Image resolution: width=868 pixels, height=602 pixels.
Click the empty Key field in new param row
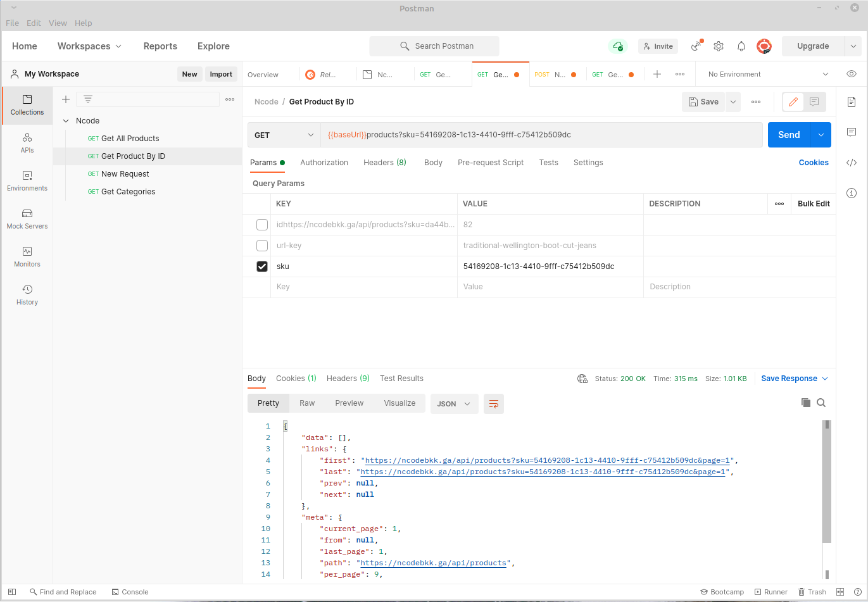click(x=364, y=287)
